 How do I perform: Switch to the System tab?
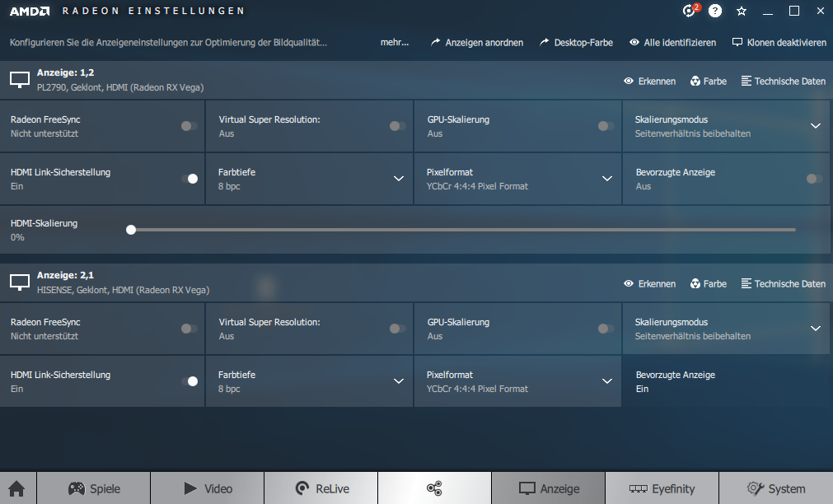click(x=776, y=488)
